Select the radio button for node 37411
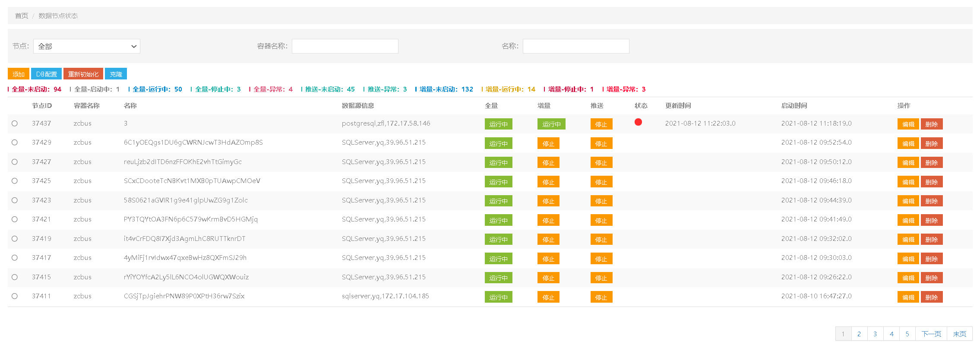This screenshot has width=980, height=348. click(15, 296)
